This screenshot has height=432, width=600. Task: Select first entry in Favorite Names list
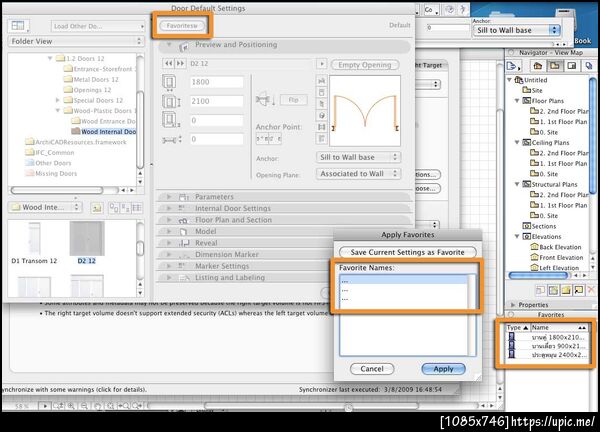(x=403, y=281)
